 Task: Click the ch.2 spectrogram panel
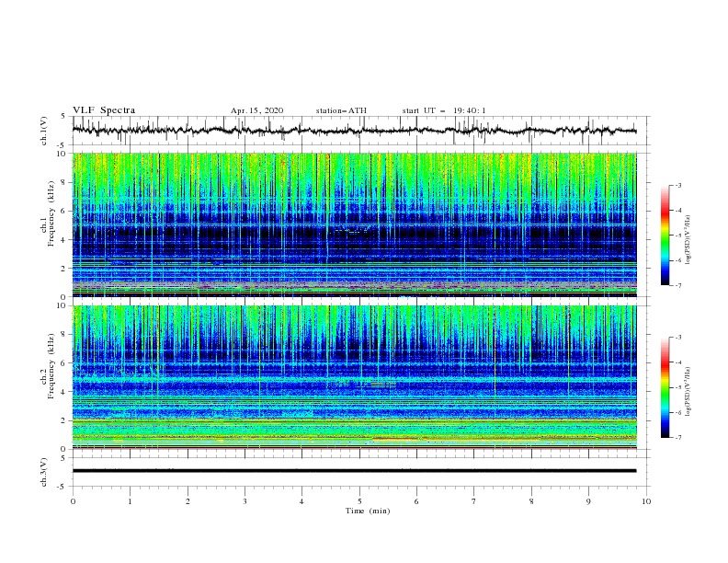coord(354,377)
